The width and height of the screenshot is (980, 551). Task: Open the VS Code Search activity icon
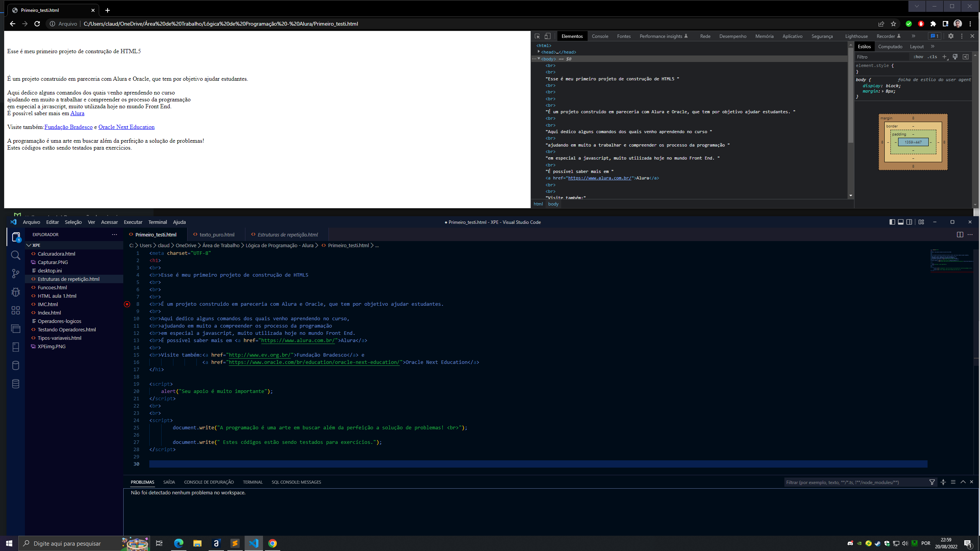[x=16, y=255]
